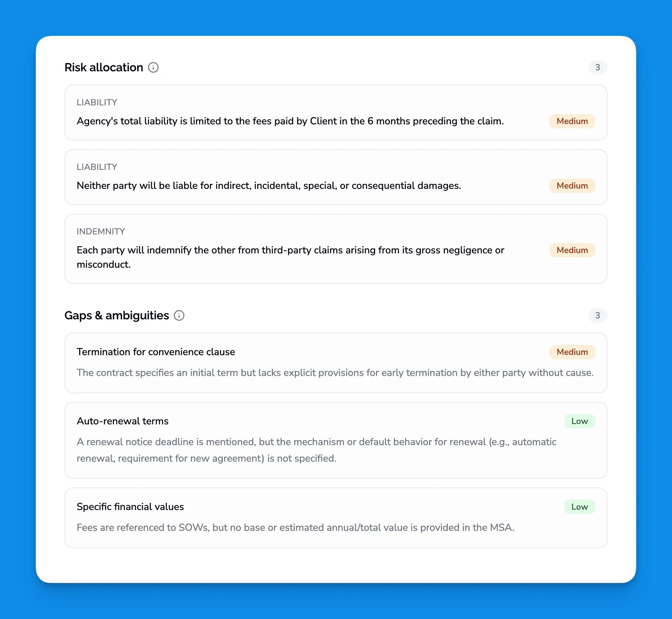Click the count badge next to Risk allocation
Screen dimensions: 672x619
597,67
